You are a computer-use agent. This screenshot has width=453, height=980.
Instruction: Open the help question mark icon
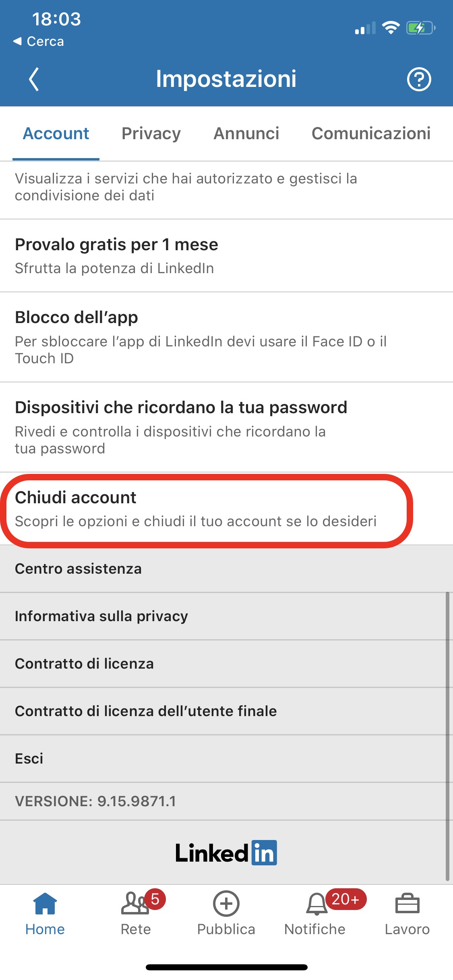[x=419, y=79]
